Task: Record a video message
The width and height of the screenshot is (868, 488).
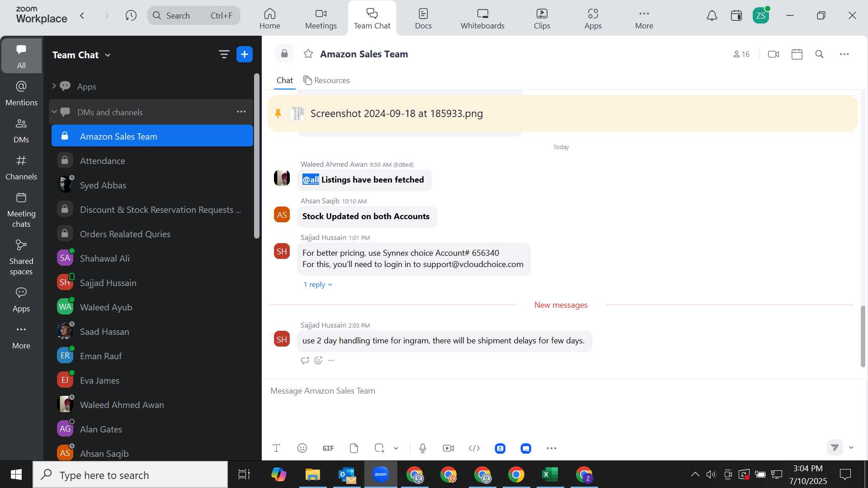Action: coord(448,448)
